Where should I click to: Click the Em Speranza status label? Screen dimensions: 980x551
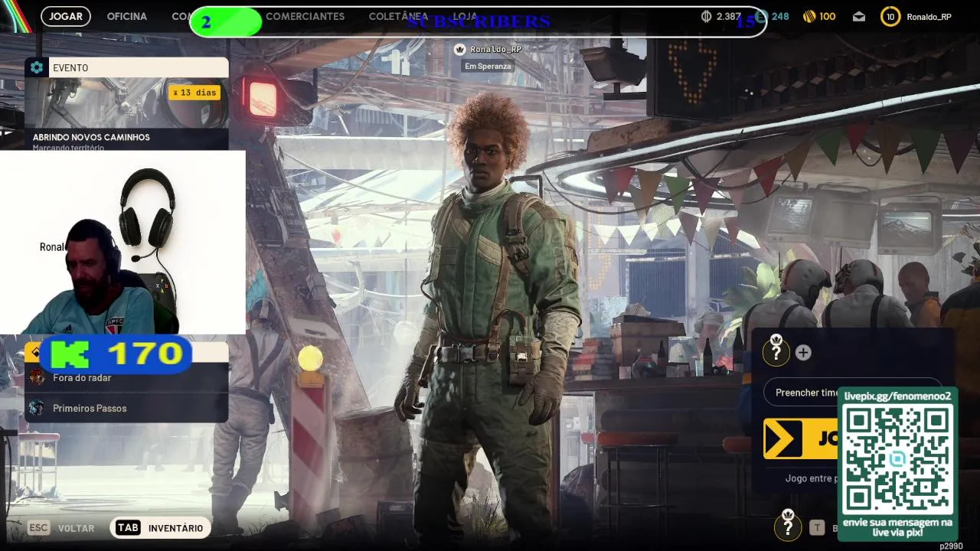(x=488, y=67)
